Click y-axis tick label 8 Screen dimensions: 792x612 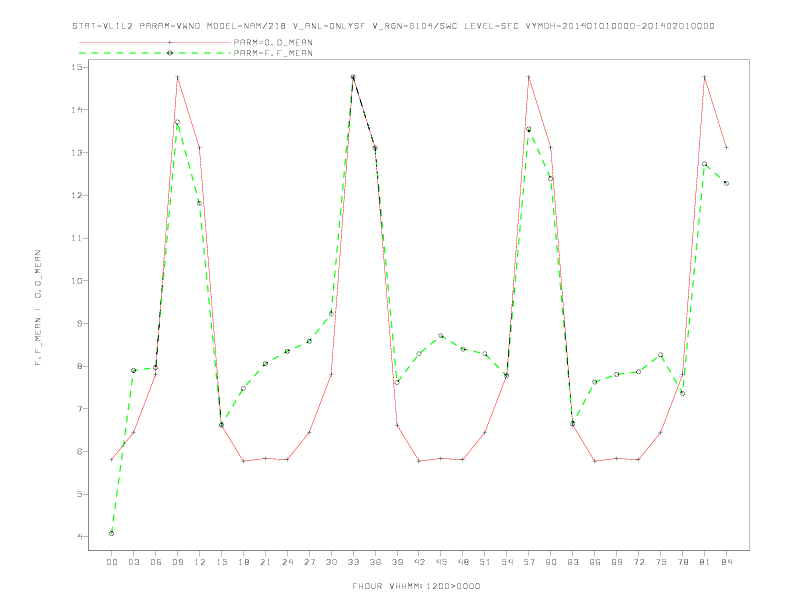click(81, 366)
